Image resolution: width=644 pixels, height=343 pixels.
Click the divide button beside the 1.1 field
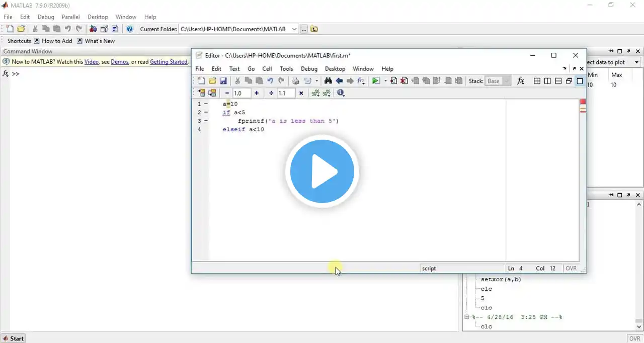[x=271, y=93]
